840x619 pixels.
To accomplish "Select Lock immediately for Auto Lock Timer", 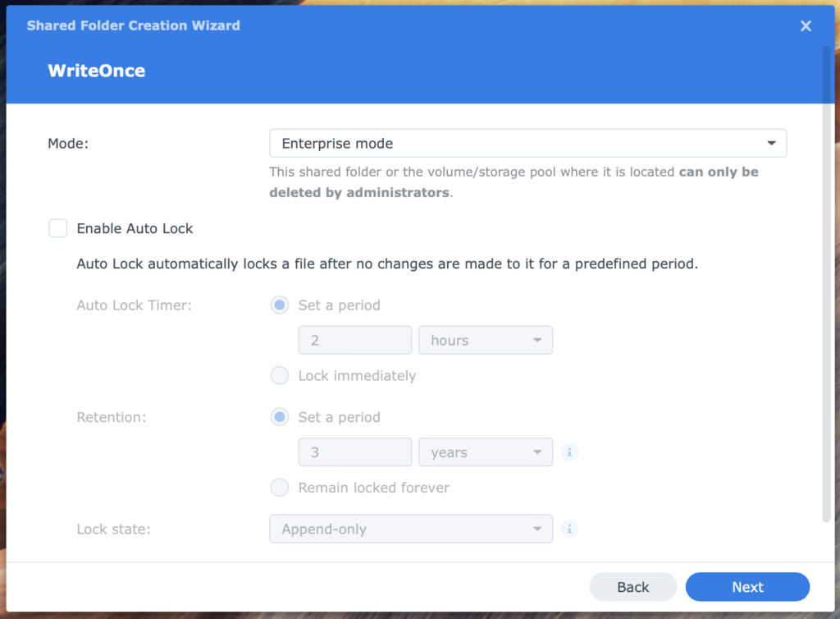I will pos(280,375).
